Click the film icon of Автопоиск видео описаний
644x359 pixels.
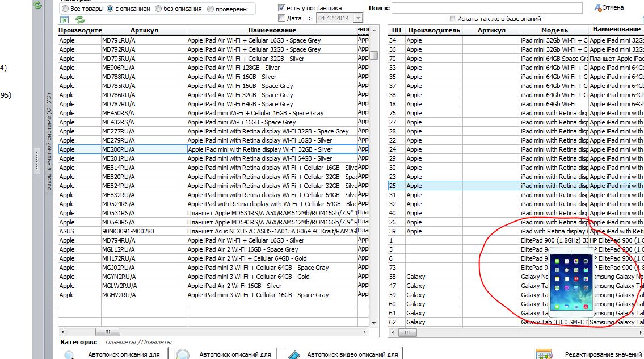pos(294,355)
